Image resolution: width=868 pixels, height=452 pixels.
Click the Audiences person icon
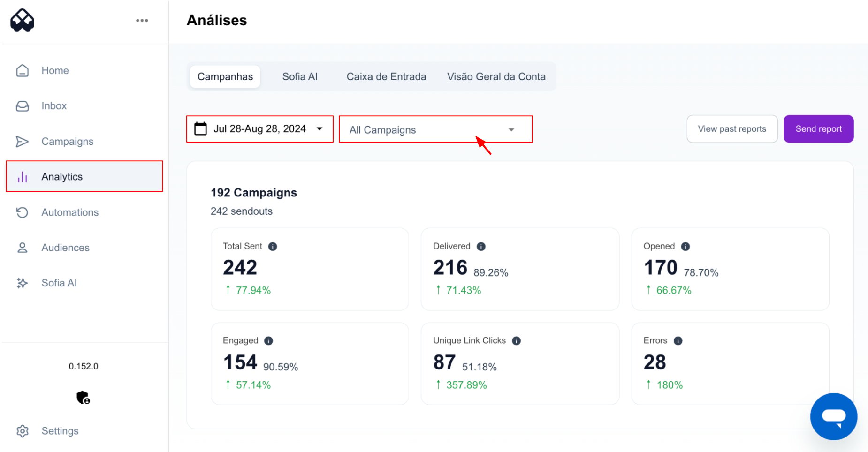pyautogui.click(x=22, y=248)
